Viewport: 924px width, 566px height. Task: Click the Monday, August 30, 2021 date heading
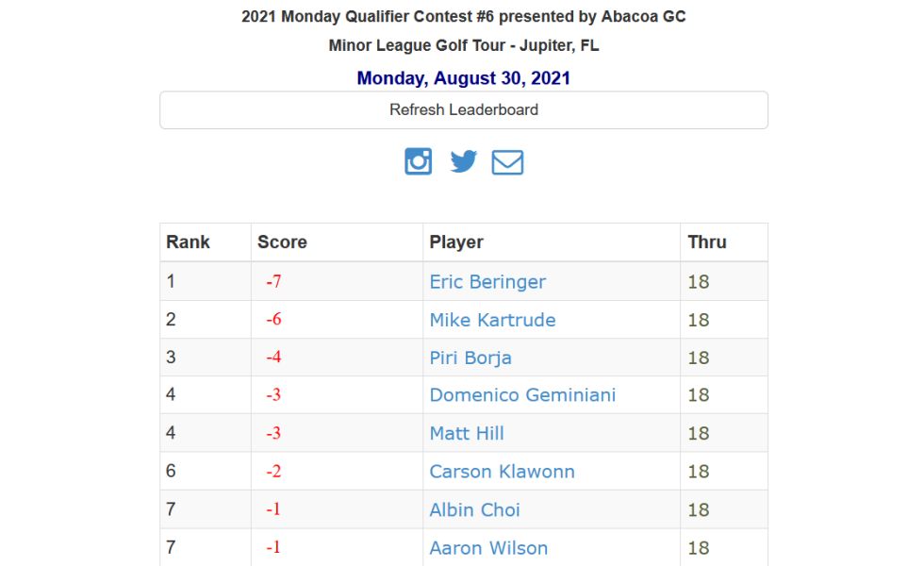coord(463,77)
